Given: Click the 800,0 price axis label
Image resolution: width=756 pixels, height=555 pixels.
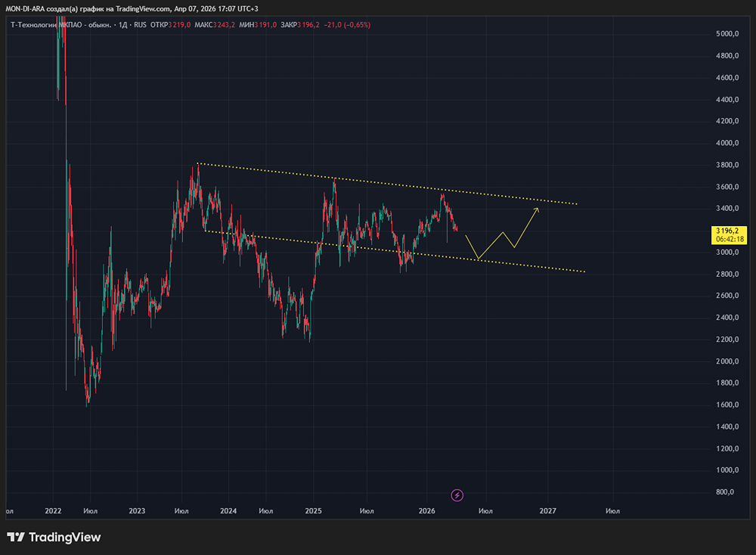Looking at the screenshot, I should tap(725, 491).
